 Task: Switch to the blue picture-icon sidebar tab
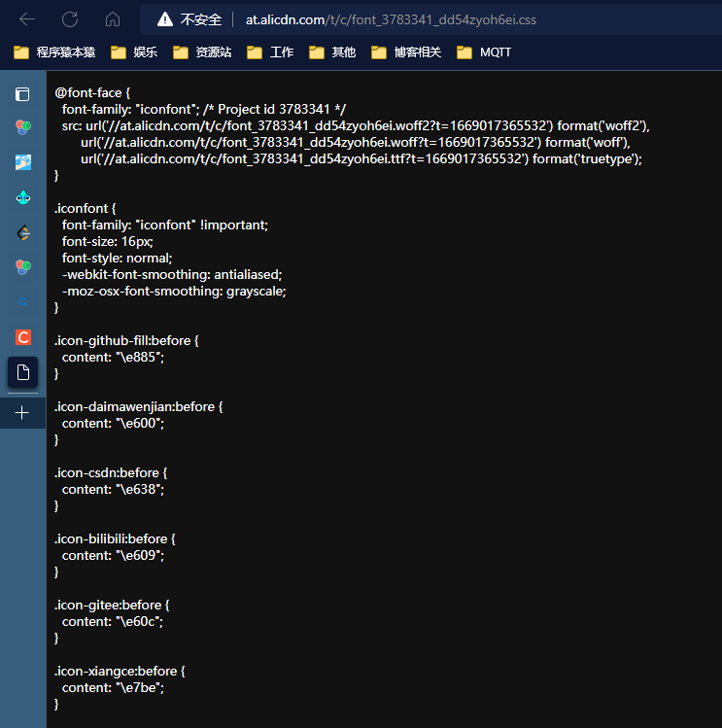(x=22, y=162)
